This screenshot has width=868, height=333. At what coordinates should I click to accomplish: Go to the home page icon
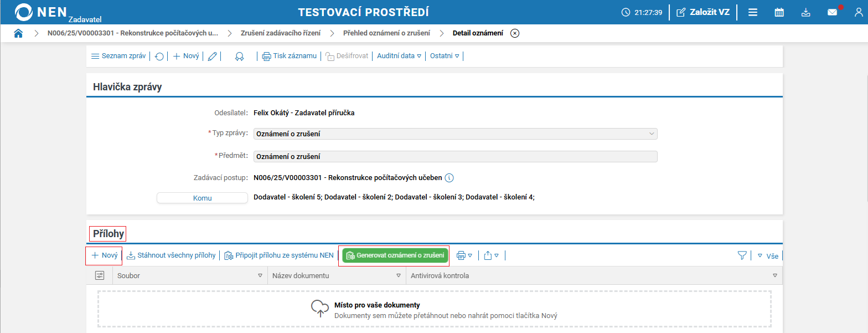point(18,33)
